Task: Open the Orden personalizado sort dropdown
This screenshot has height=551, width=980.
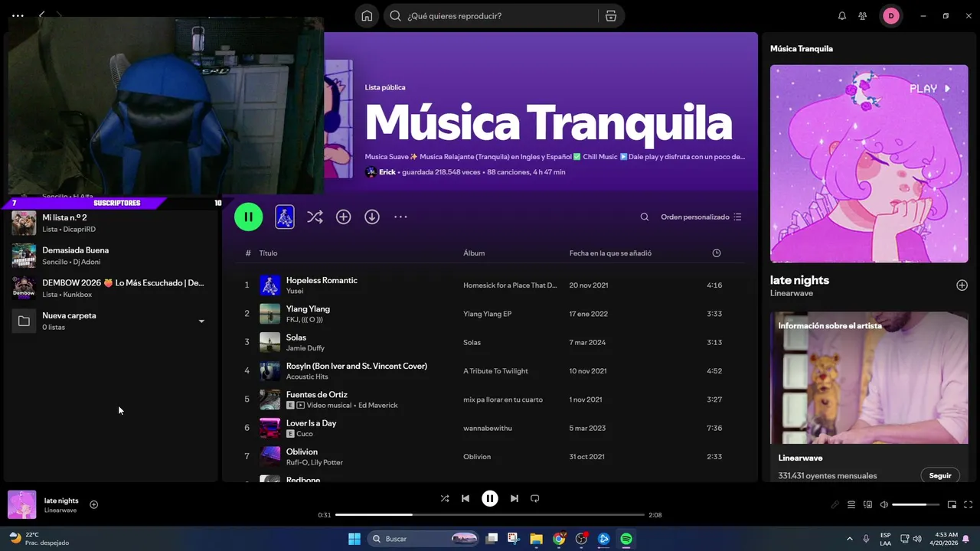Action: (x=701, y=217)
